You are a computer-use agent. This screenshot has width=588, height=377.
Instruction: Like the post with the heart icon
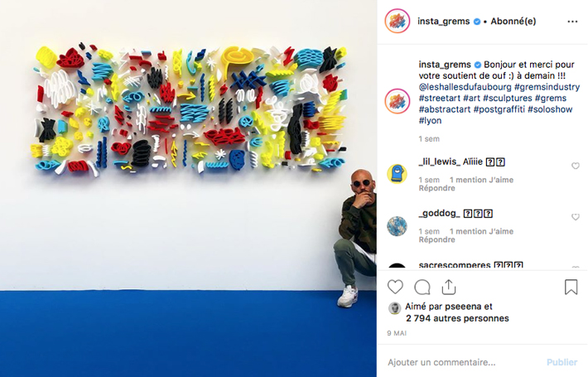pyautogui.click(x=395, y=288)
